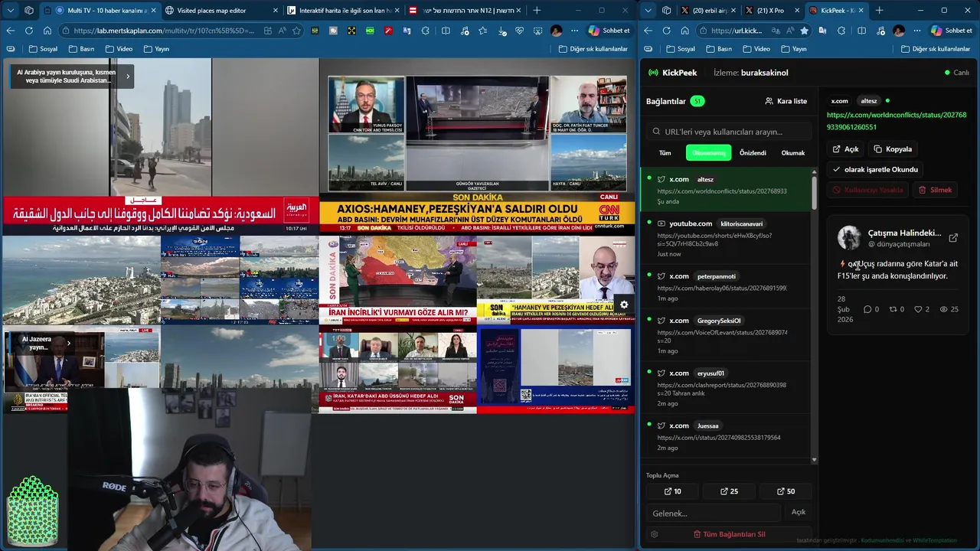Screen dimensions: 980x551
Task: Click the Gelenek custom count field
Action: click(x=714, y=513)
